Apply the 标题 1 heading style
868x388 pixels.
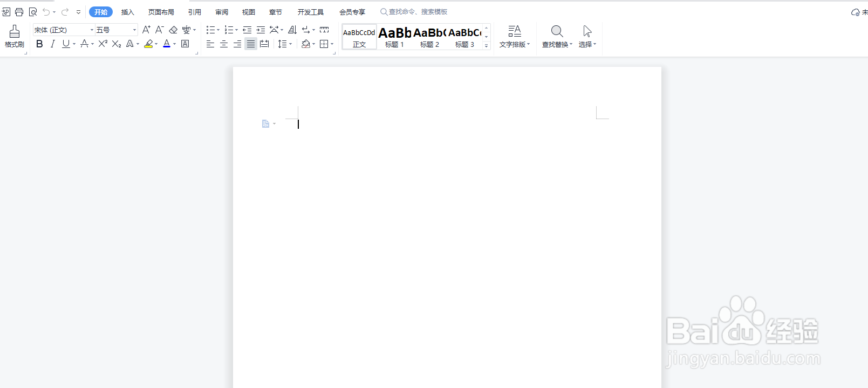pos(394,37)
